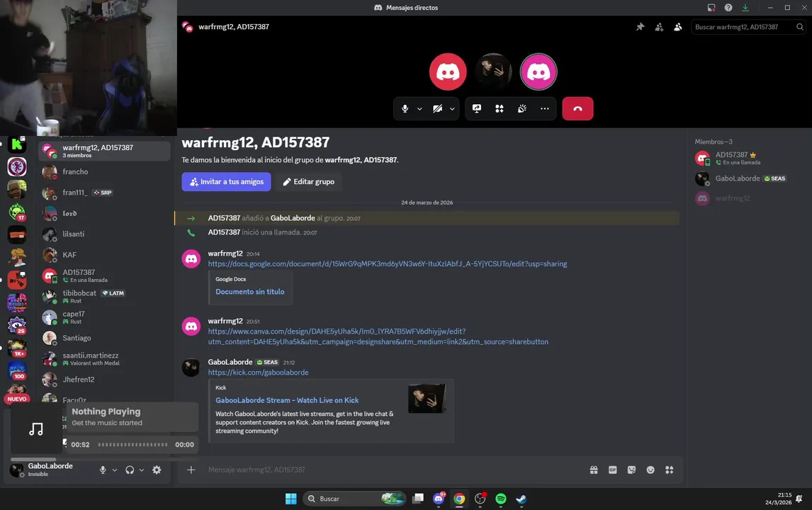Open Spotify from the taskbar
This screenshot has width=812, height=510.
[501, 499]
